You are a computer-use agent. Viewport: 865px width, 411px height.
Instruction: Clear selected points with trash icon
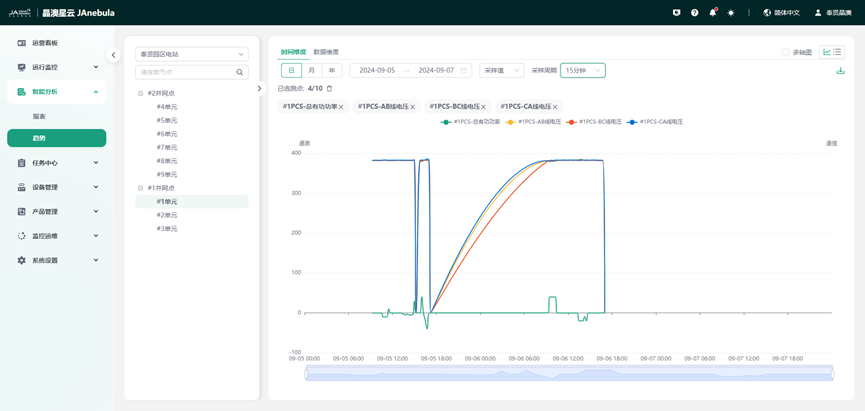click(330, 89)
